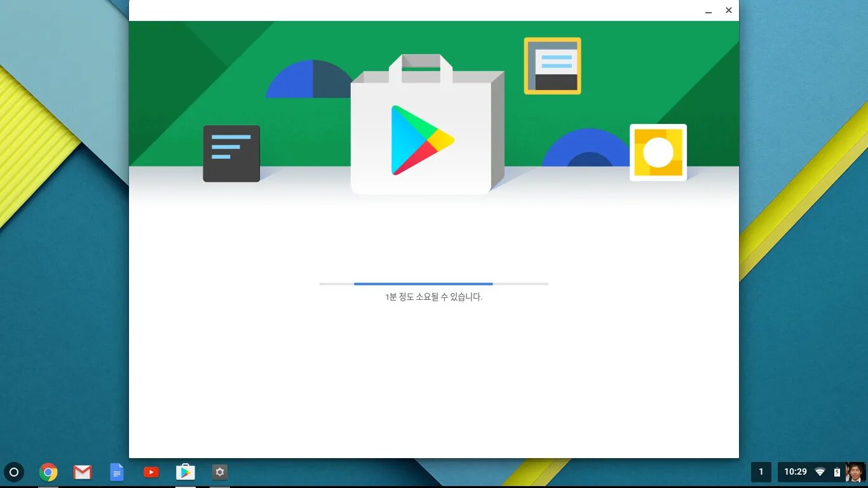
Task: Launch YouTube from the shelf
Action: [151, 472]
